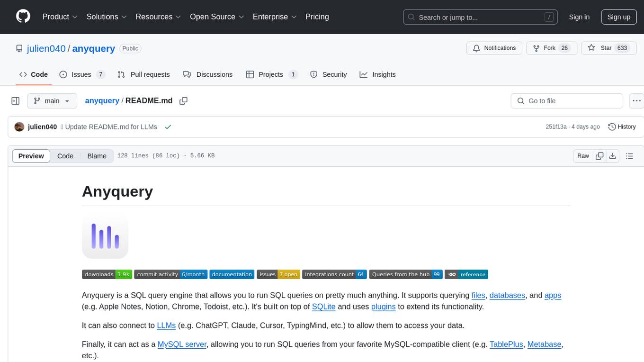Open the Queries from the hub badge

[406, 274]
